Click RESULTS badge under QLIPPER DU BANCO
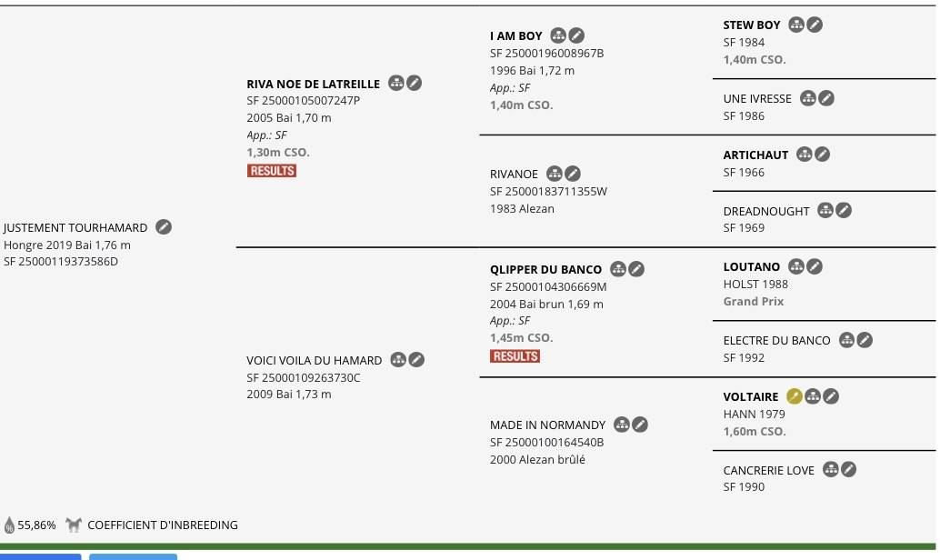This screenshot has height=560, width=940. pos(515,356)
